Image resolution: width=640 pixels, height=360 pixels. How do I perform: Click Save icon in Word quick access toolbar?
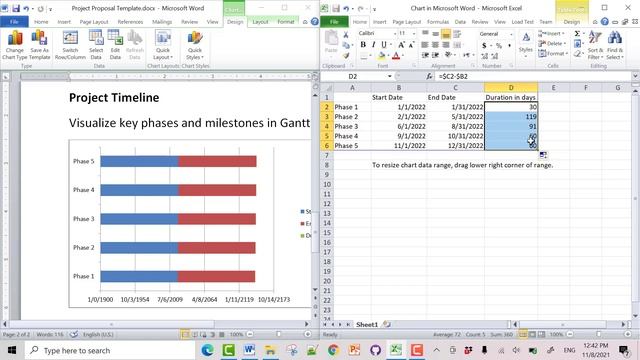(16, 8)
